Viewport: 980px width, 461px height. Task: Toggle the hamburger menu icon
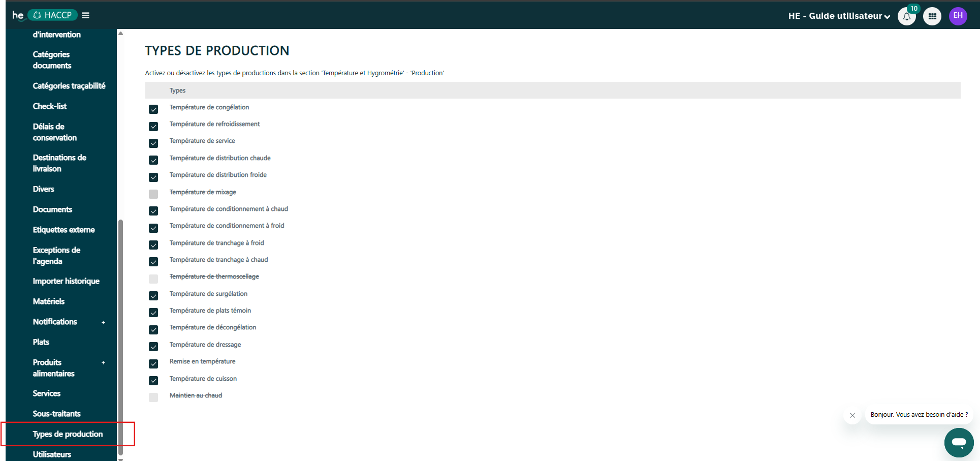[x=86, y=15]
